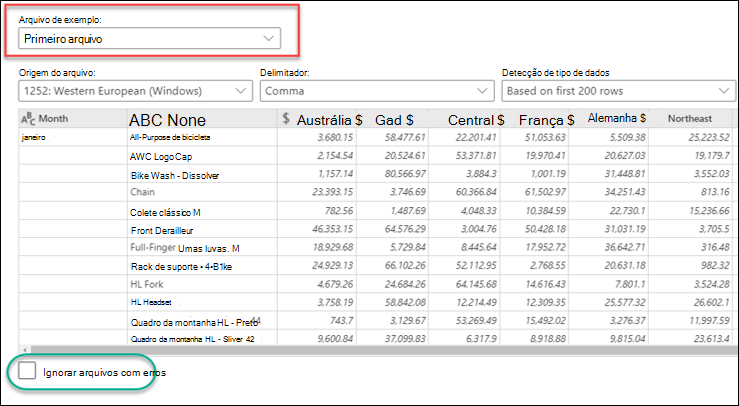The height and width of the screenshot is (406, 739).
Task: Click the 34,251.43 value
Action: (x=625, y=192)
